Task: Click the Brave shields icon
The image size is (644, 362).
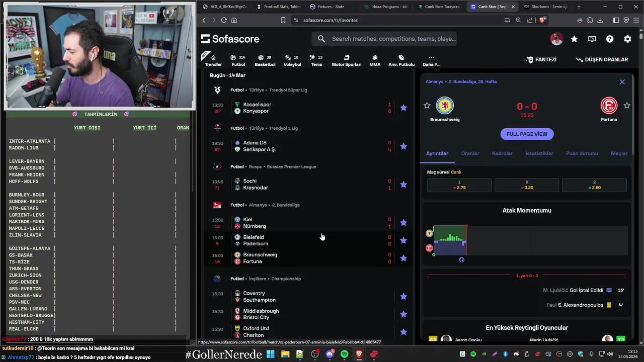Action: [542, 20]
